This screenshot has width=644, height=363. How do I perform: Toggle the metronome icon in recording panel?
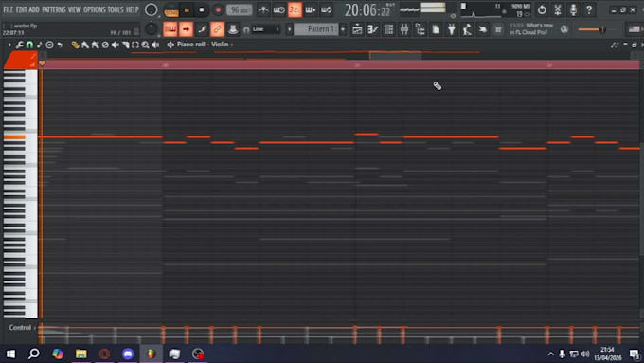pos(263,9)
